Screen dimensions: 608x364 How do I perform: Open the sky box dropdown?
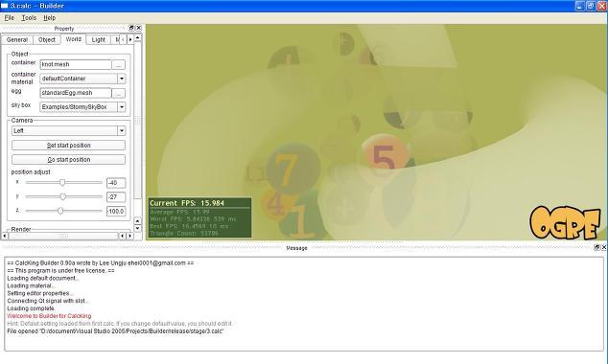pyautogui.click(x=122, y=107)
